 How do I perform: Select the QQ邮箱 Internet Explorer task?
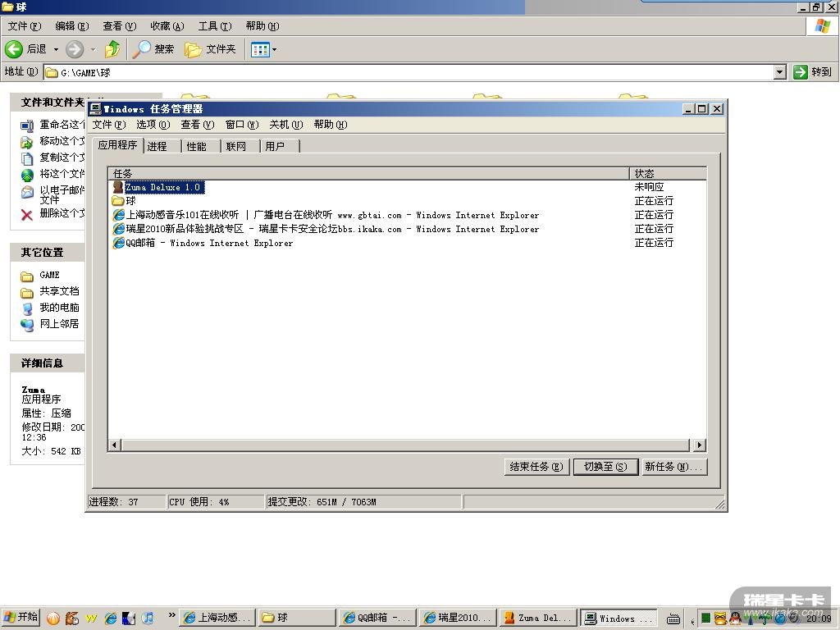203,243
